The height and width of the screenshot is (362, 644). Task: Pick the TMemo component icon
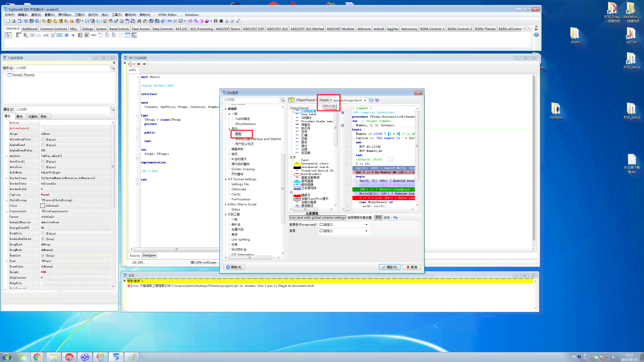click(x=53, y=35)
